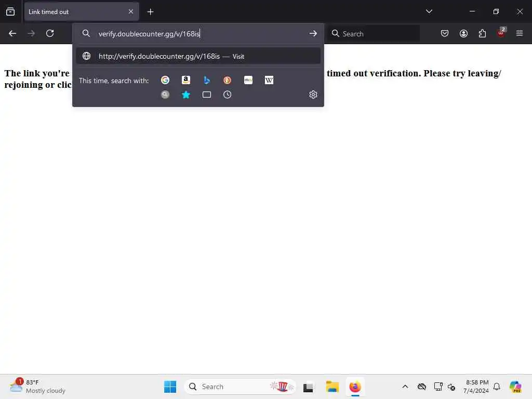This screenshot has height=399, width=532.
Task: Search bookmarks using the star icon
Action: pos(186,95)
